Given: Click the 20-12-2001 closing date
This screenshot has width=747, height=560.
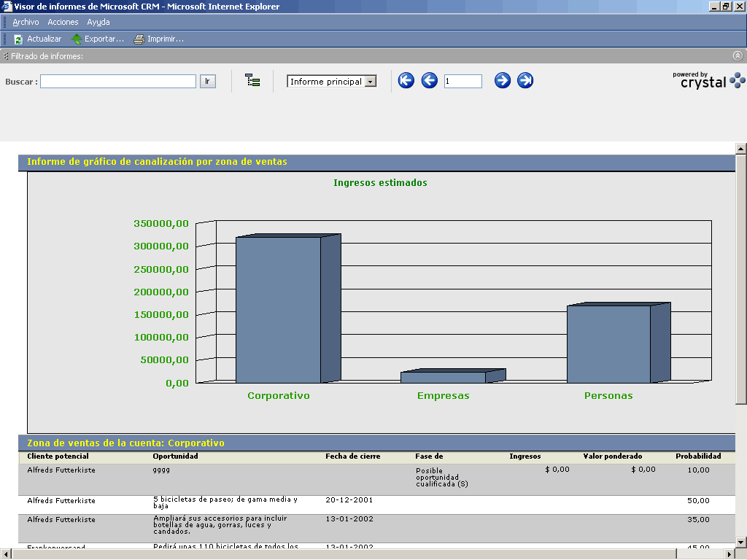Looking at the screenshot, I should click(x=349, y=500).
